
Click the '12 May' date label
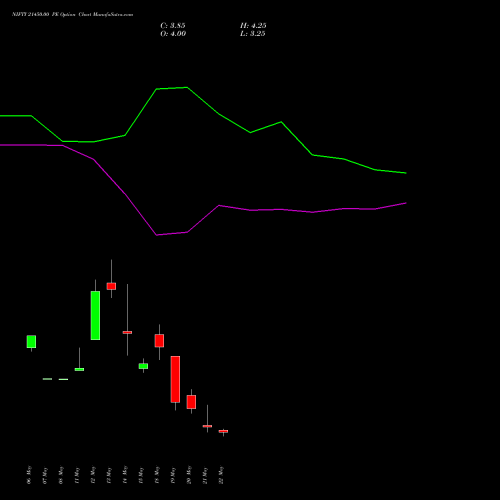pyautogui.click(x=93, y=475)
